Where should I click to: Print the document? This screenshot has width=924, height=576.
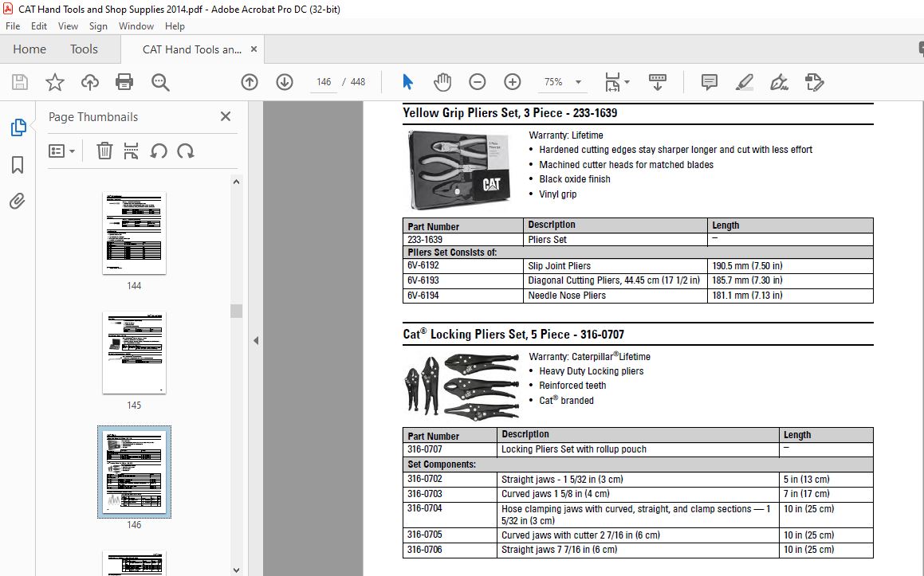pyautogui.click(x=124, y=82)
